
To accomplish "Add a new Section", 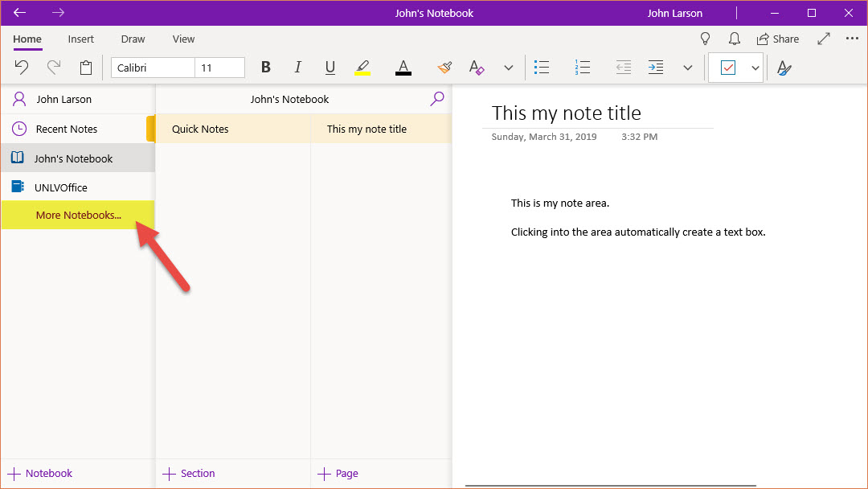I will pyautogui.click(x=190, y=474).
